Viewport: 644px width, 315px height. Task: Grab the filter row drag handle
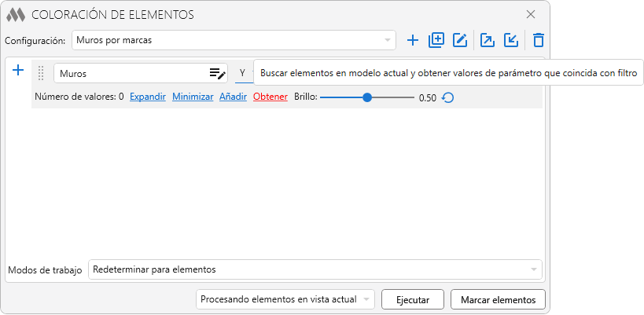click(41, 73)
